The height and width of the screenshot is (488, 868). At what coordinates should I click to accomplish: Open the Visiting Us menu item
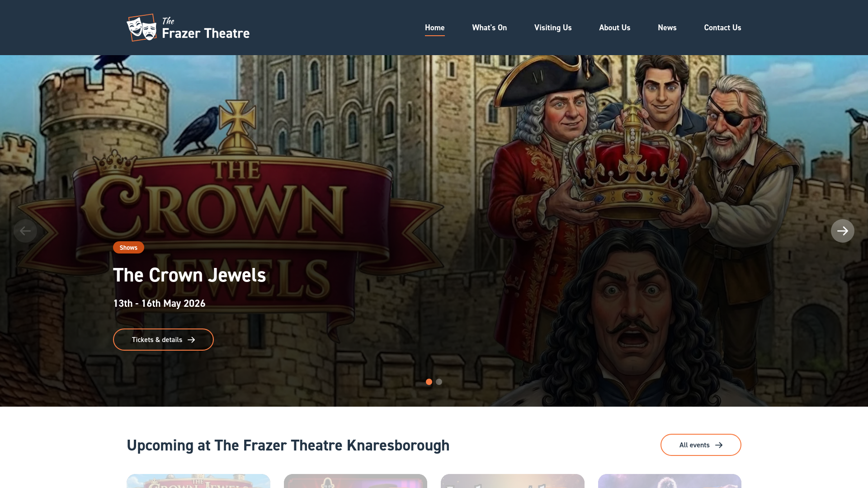click(x=553, y=28)
